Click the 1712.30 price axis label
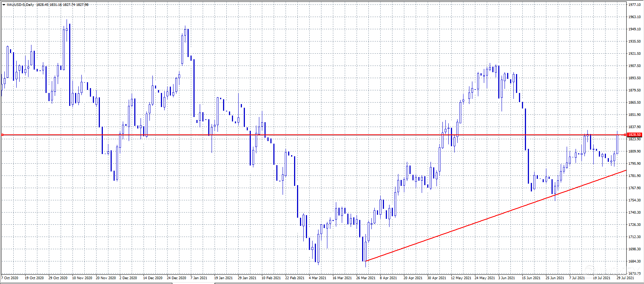This screenshot has width=644, height=284. coord(635,237)
